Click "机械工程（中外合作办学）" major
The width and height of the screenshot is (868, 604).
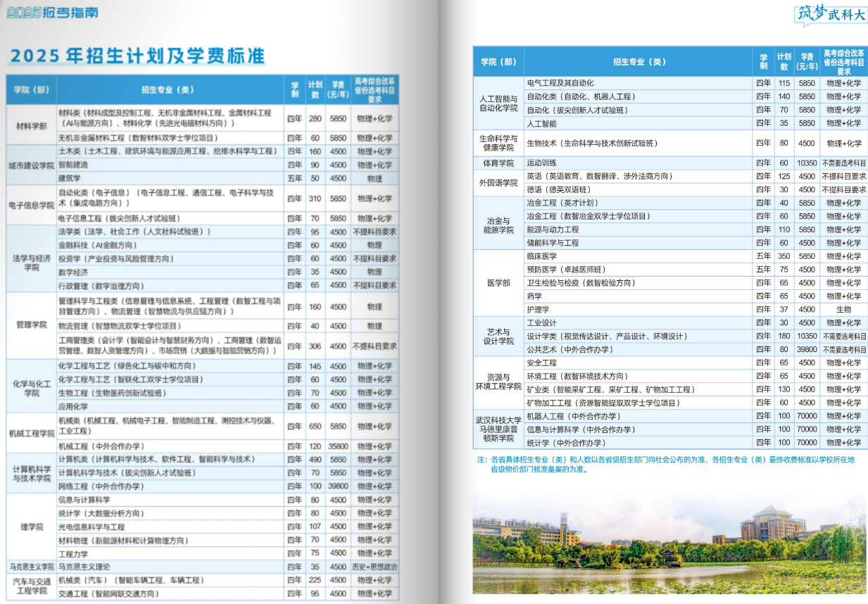click(x=102, y=446)
